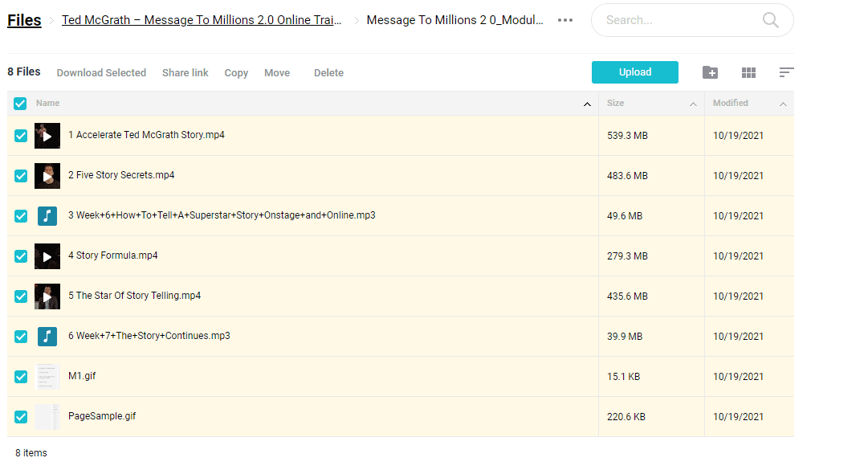
Task: Sort by Size column arrow
Action: [x=693, y=104]
